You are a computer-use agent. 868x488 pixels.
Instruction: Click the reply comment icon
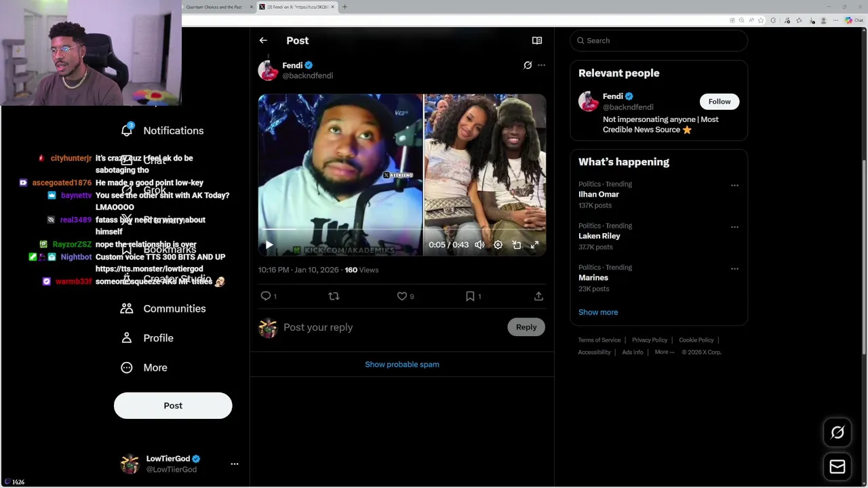pos(266,296)
